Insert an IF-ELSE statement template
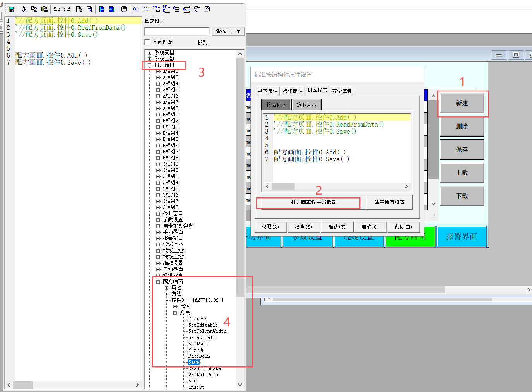Viewport: 532px width, 392px height. tap(166, 9)
